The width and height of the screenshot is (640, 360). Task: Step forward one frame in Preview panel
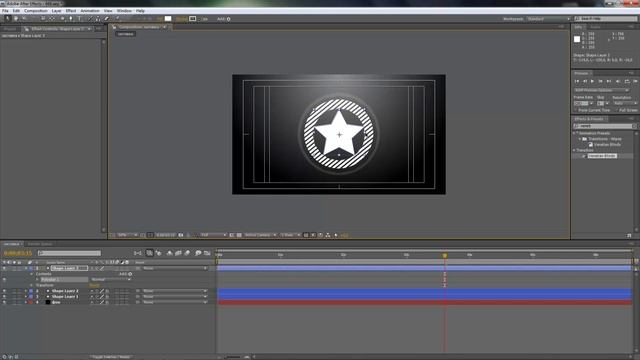coord(600,81)
